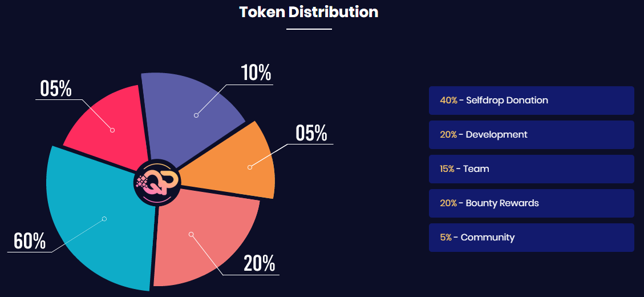
Task: Open the Team legend entry
Action: [x=531, y=169]
